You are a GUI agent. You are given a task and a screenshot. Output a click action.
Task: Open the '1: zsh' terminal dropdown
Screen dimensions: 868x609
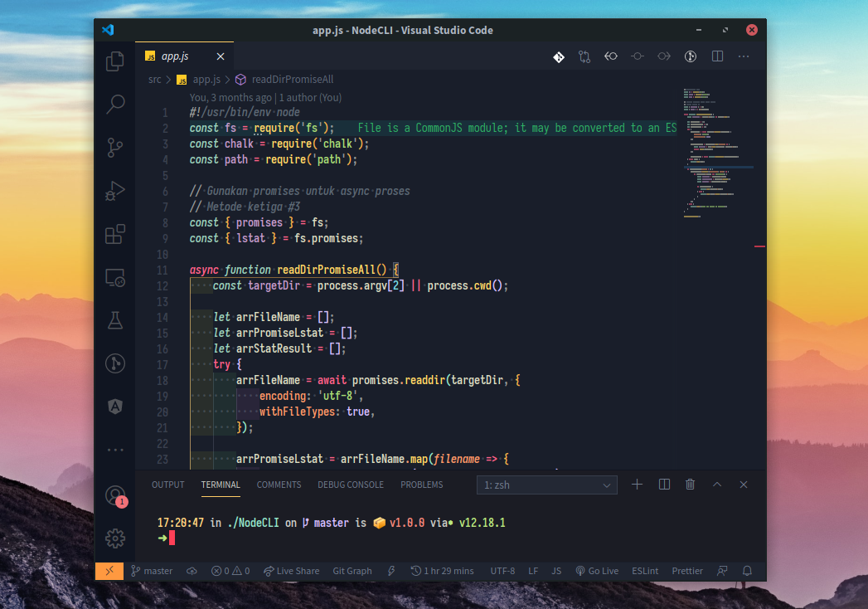(x=546, y=485)
